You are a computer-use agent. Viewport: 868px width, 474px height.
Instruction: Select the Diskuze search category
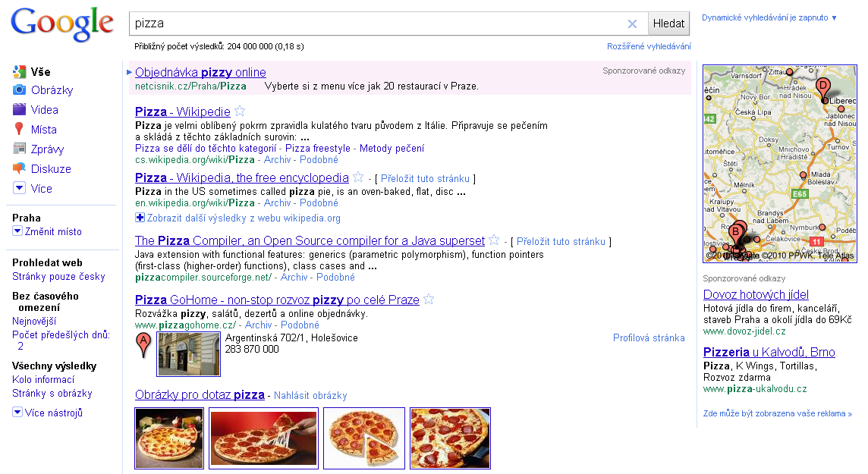tap(51, 168)
